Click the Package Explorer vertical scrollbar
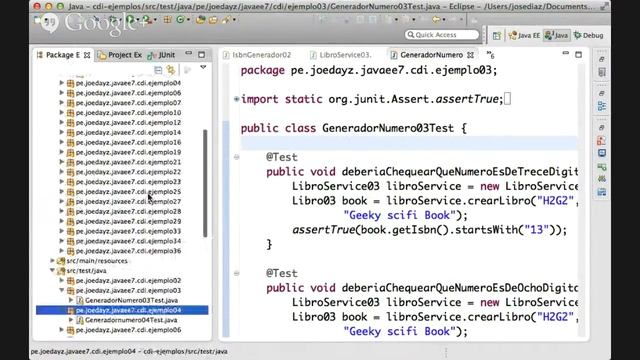The height and width of the screenshot is (360, 640). 205,183
